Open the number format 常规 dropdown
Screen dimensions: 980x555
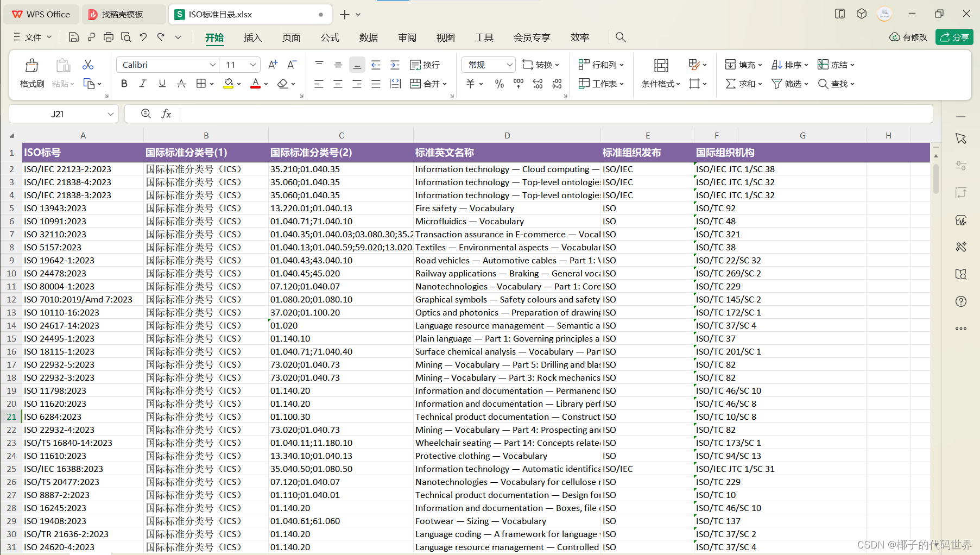[509, 65]
